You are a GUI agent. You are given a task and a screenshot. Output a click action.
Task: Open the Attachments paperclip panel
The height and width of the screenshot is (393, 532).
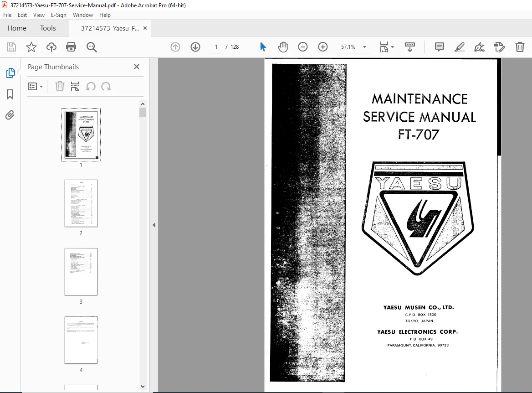coord(10,115)
